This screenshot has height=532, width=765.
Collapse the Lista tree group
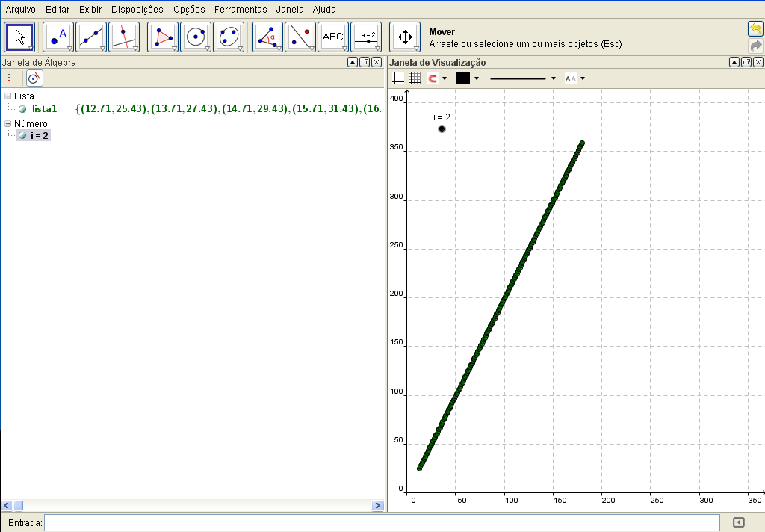tap(7, 96)
